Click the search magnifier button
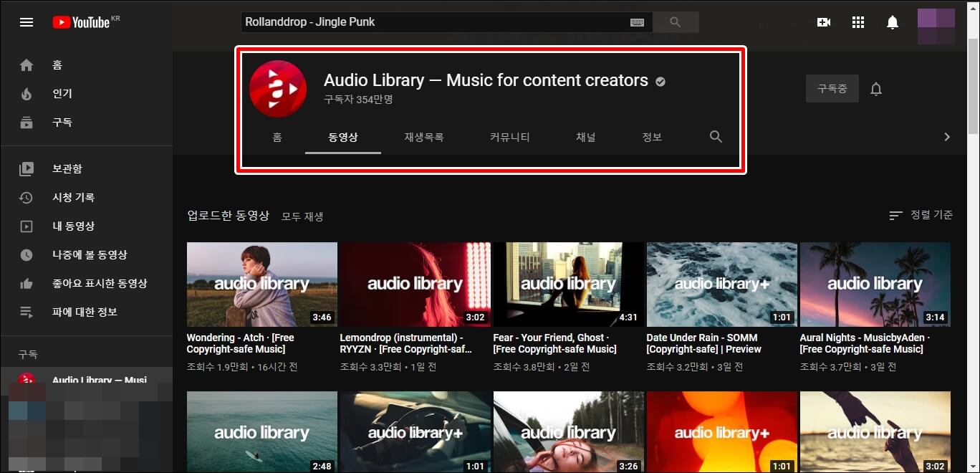This screenshot has height=473, width=980. coord(675,22)
